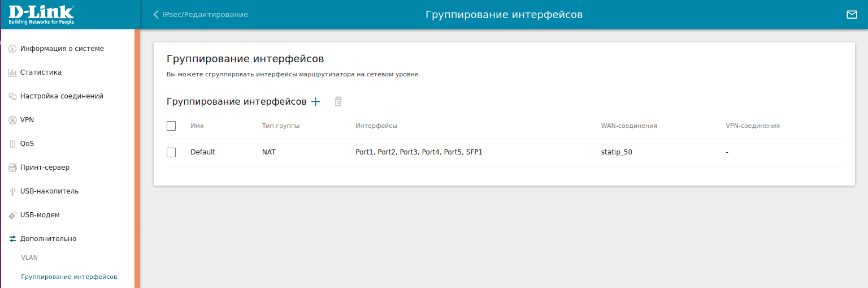868x288 pixels.
Task: Expand the QoS menu section
Action: tap(27, 144)
